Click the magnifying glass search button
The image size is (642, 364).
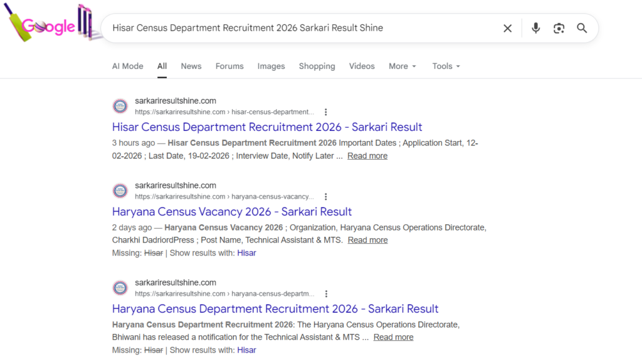point(582,28)
